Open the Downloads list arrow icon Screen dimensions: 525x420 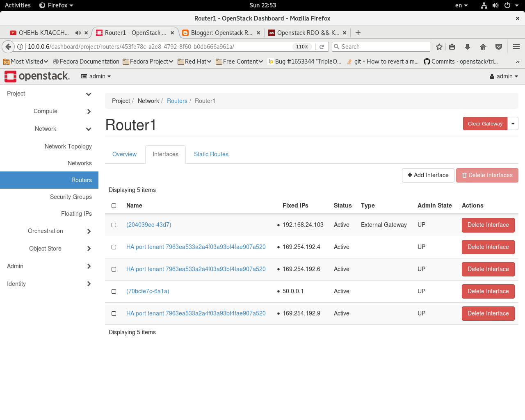pyautogui.click(x=468, y=47)
